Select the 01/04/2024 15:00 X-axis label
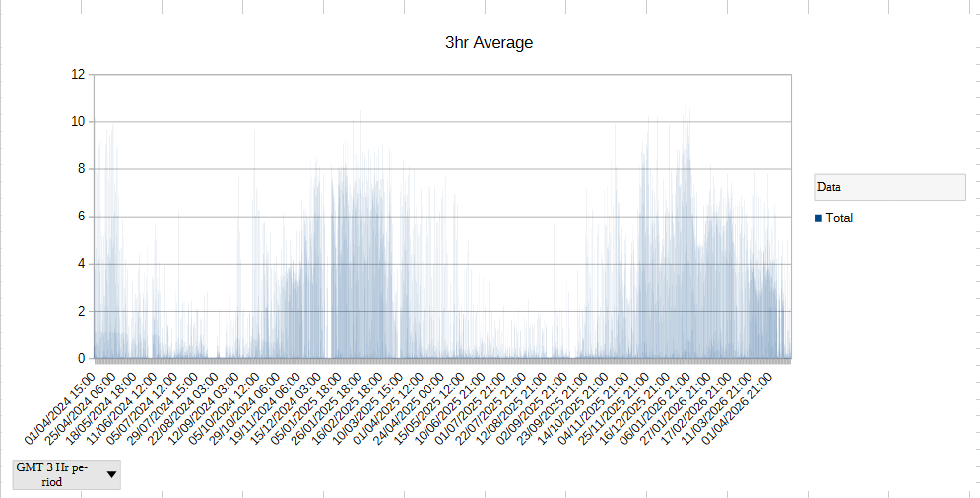 point(61,405)
